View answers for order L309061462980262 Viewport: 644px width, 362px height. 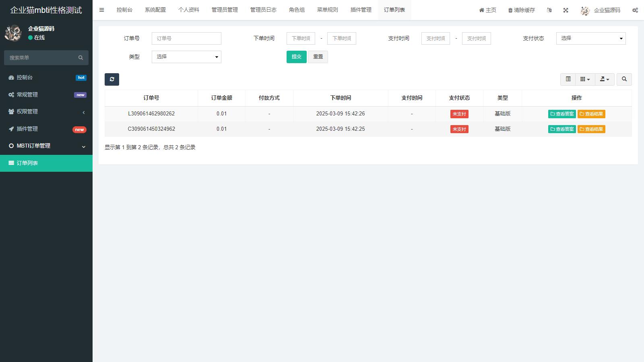[562, 114]
